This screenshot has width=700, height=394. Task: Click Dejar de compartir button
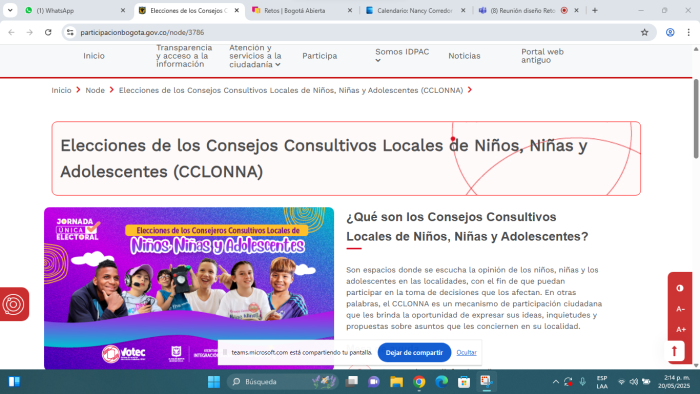(x=414, y=353)
